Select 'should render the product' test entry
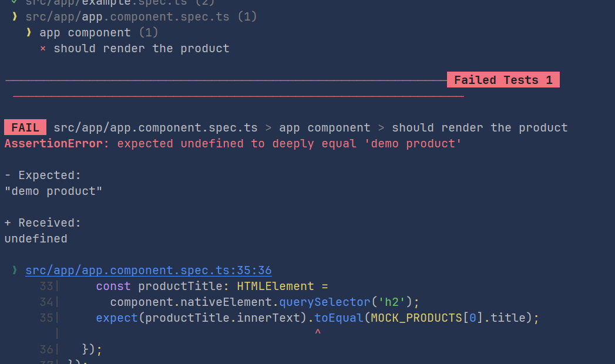The image size is (615, 364). coord(141,49)
